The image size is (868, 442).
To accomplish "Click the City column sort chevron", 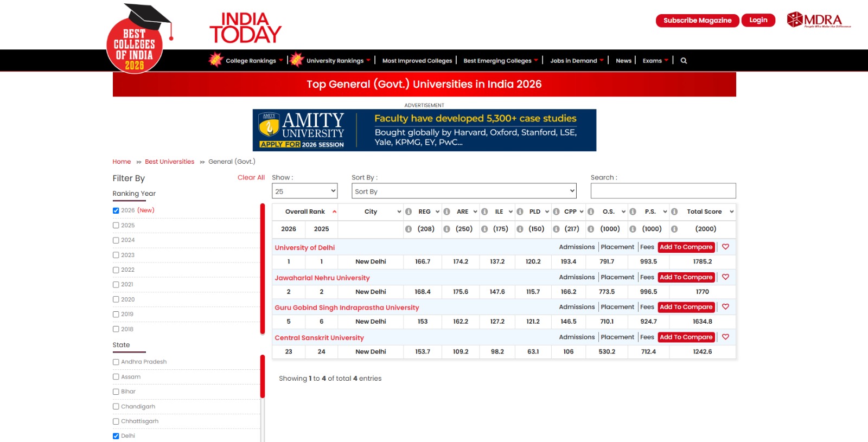I will 399,212.
